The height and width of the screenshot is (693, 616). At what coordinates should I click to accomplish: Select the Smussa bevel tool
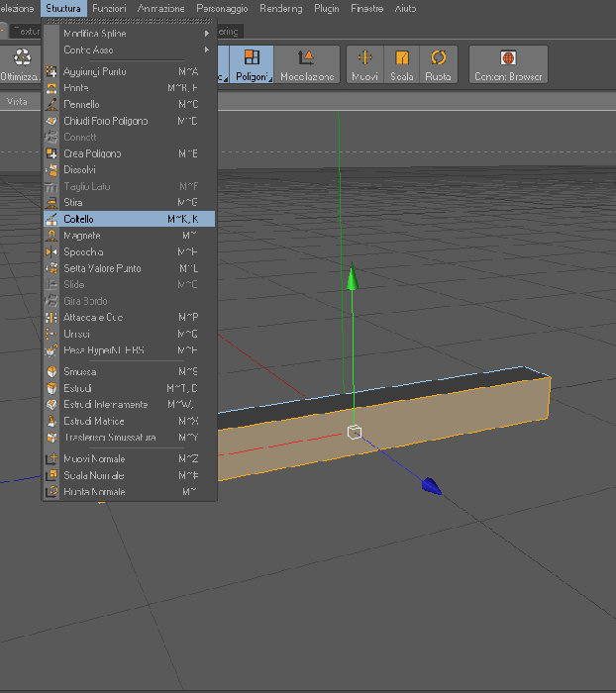pos(129,371)
